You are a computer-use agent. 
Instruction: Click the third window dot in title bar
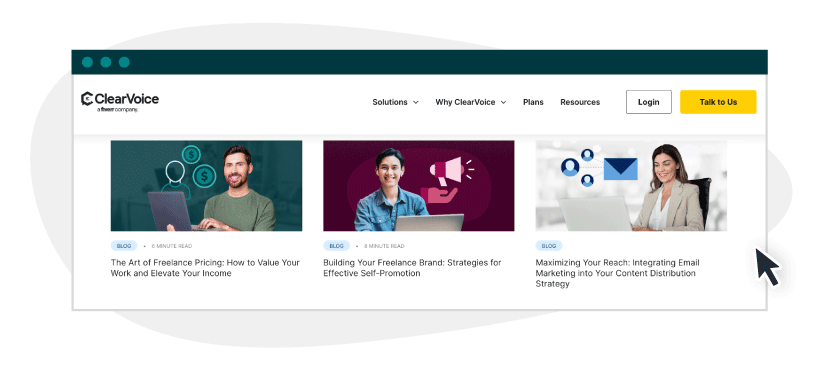coord(124,62)
